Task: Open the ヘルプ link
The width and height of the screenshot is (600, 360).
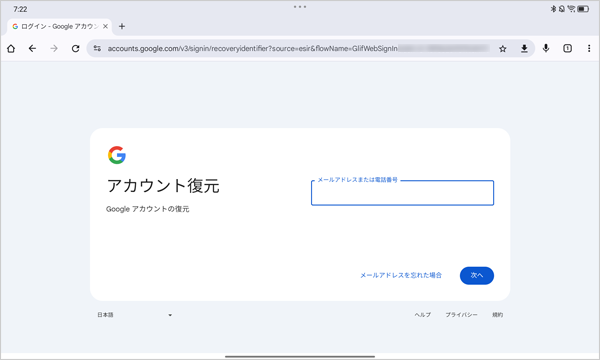Action: (422, 315)
